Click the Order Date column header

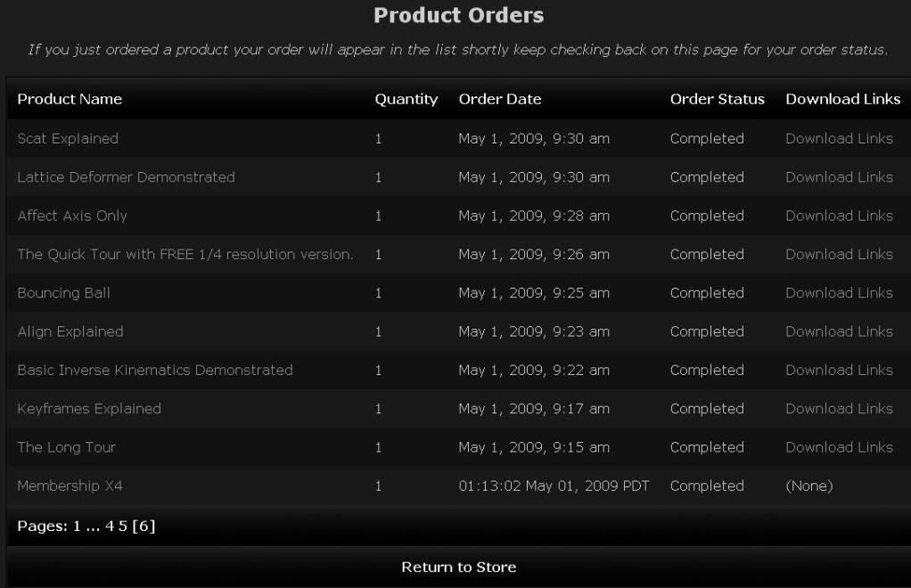pos(499,100)
